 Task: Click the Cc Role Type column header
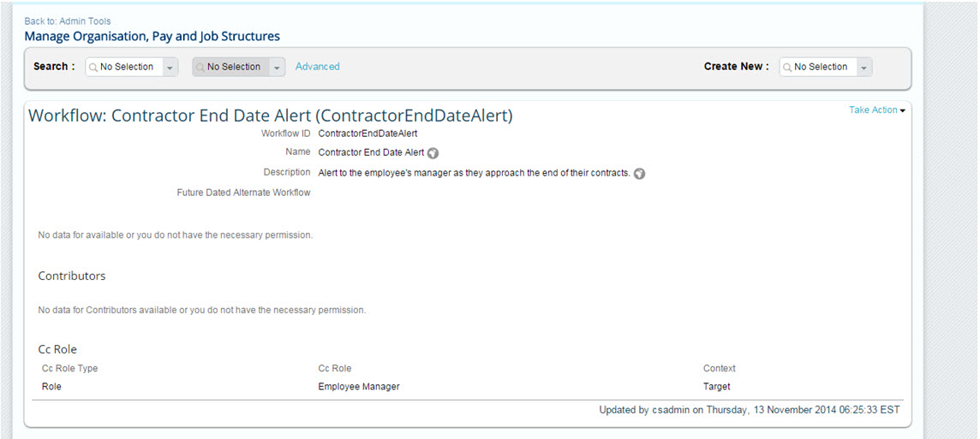pos(70,369)
